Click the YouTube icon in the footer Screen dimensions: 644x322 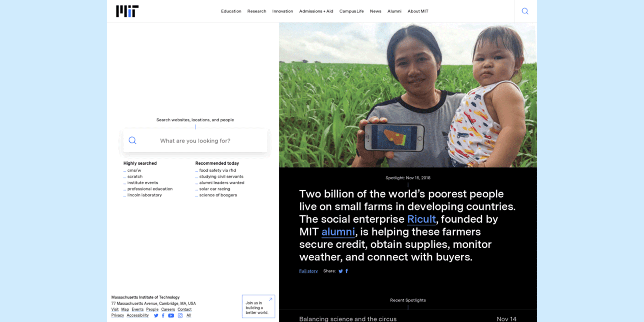click(x=170, y=316)
